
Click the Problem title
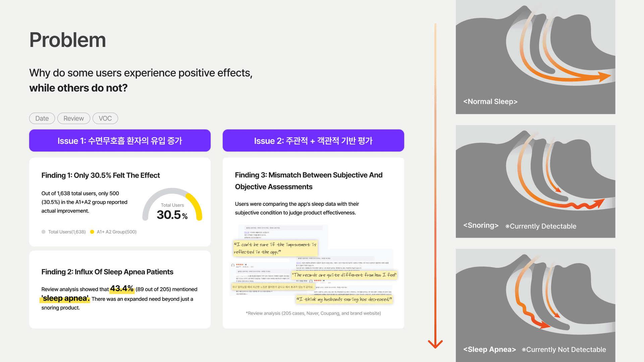(68, 40)
